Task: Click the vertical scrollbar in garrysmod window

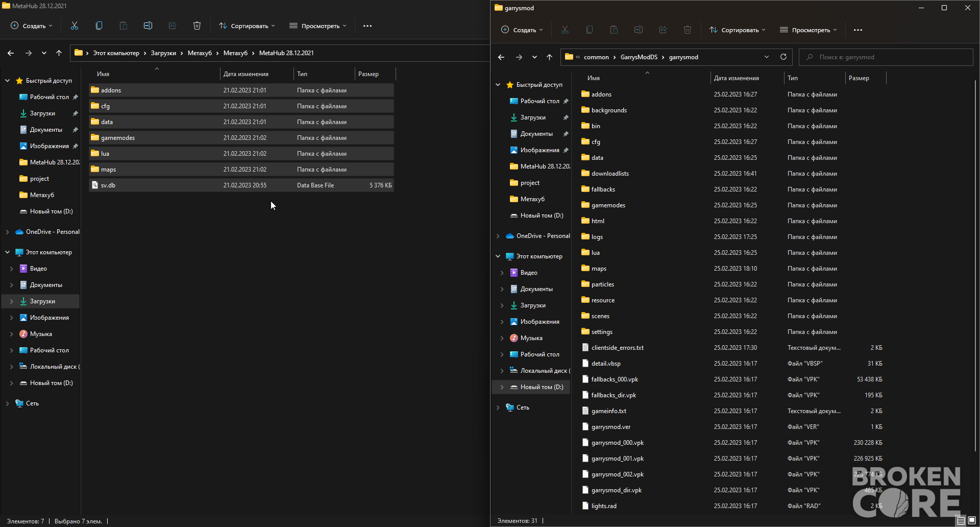Action: (x=975, y=266)
